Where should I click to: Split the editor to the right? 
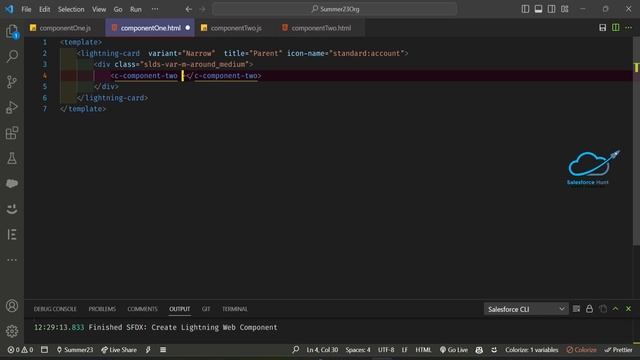pos(616,28)
